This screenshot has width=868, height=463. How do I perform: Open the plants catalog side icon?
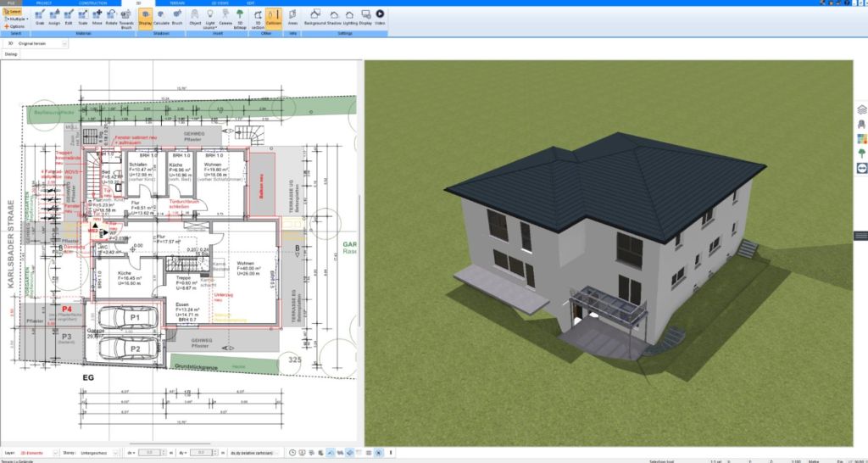pos(861,153)
